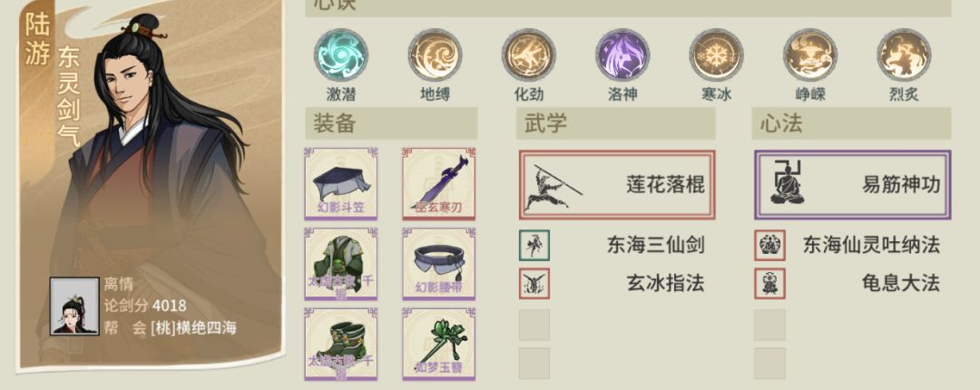This screenshot has width=980, height=390.
Task: Open the purple 洛神 skill icon
Action: tap(622, 55)
